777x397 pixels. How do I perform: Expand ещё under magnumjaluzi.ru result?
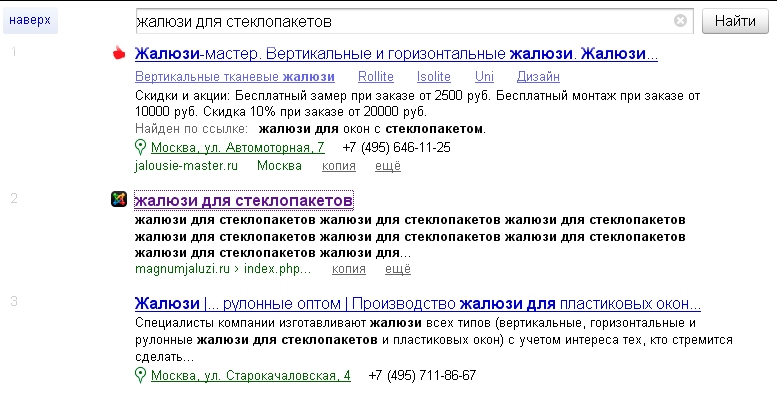tap(398, 269)
